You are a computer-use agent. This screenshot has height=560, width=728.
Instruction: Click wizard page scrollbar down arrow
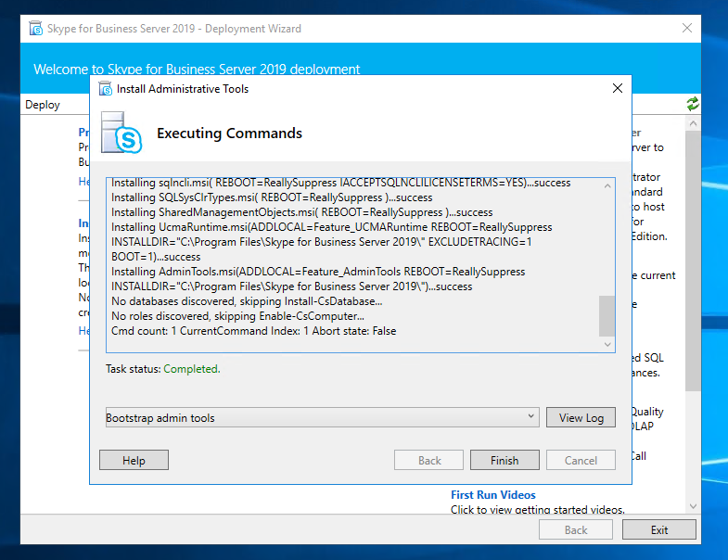[x=693, y=505]
